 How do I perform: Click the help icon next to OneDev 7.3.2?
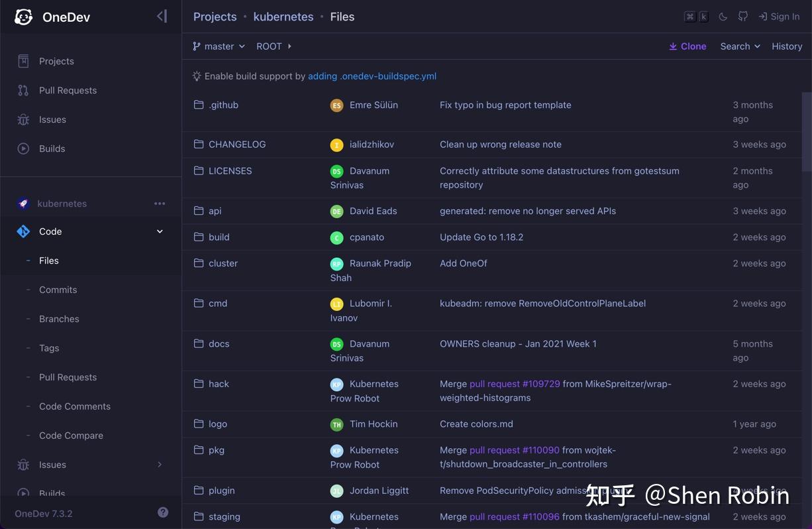pyautogui.click(x=163, y=512)
